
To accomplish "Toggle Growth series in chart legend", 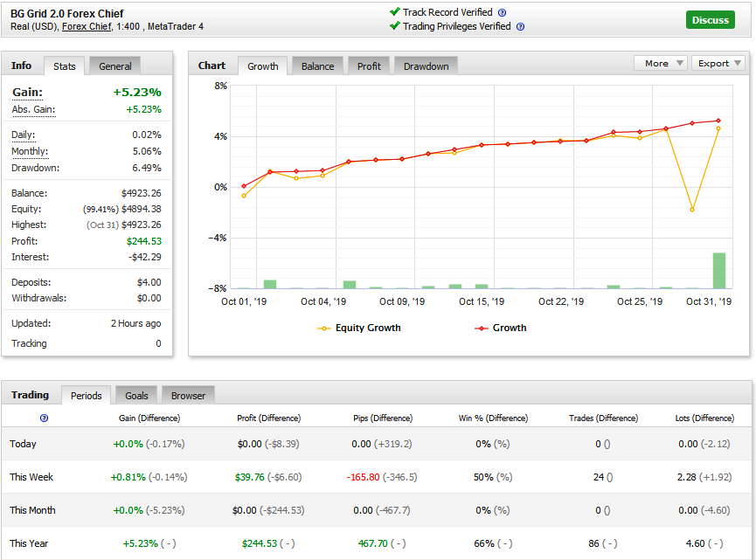I will click(x=501, y=328).
